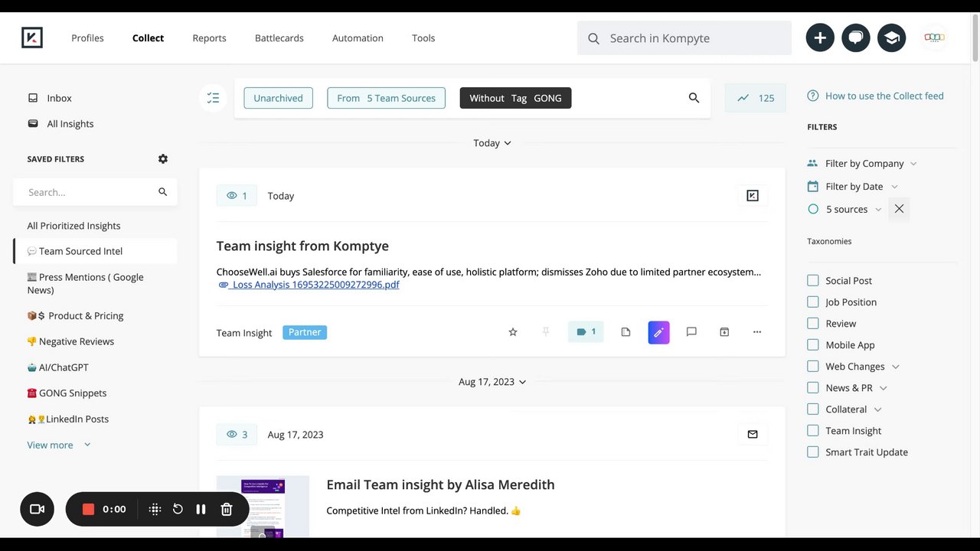This screenshot has width=980, height=551.
Task: Check the Team Insight taxonomy
Action: (x=813, y=431)
